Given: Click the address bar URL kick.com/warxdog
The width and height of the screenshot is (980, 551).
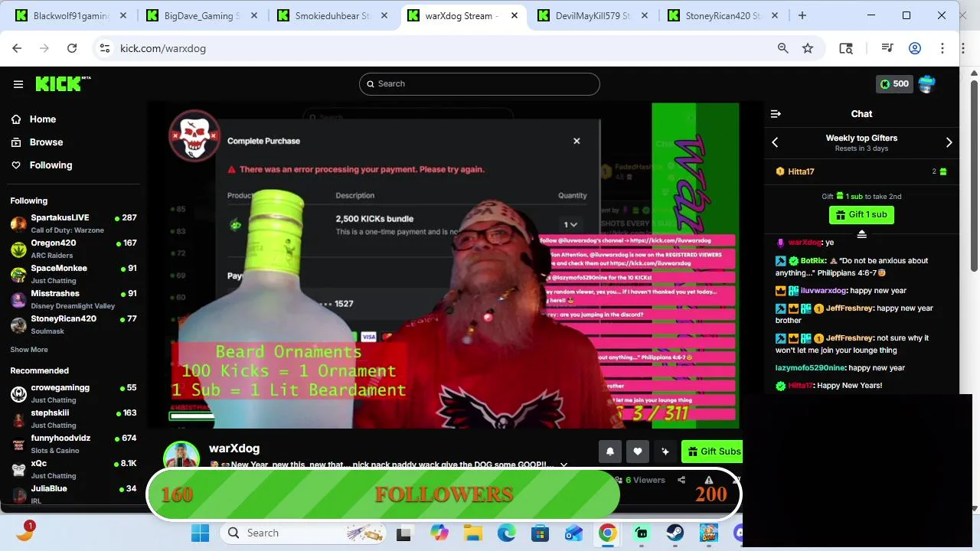Looking at the screenshot, I should 163,48.
